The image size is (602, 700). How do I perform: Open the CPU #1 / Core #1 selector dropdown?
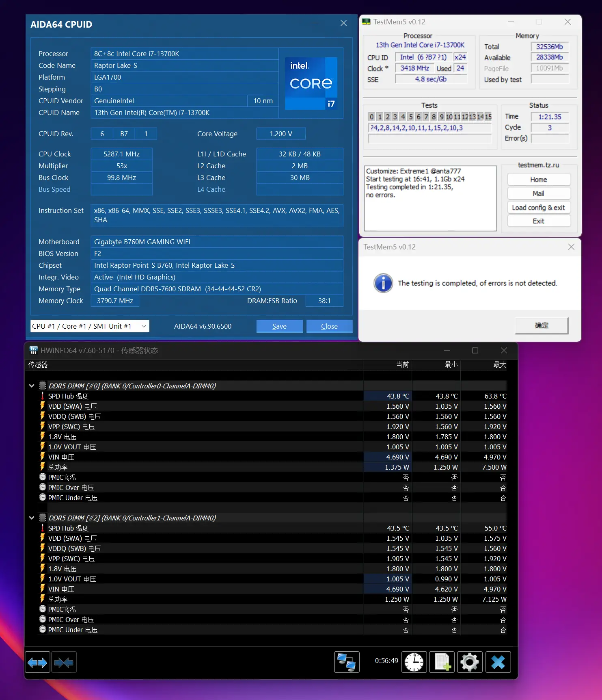[x=90, y=326]
